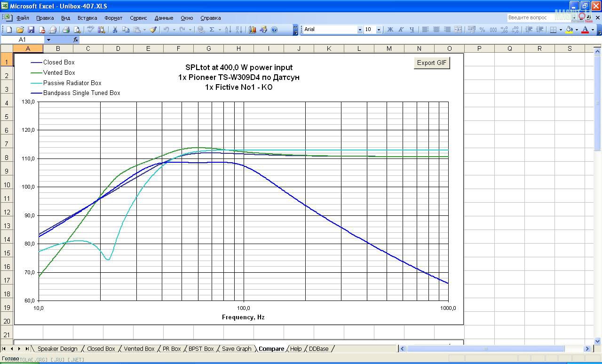Click the Redo arrow icon
Viewport: 602px width, 364px height.
[182, 30]
